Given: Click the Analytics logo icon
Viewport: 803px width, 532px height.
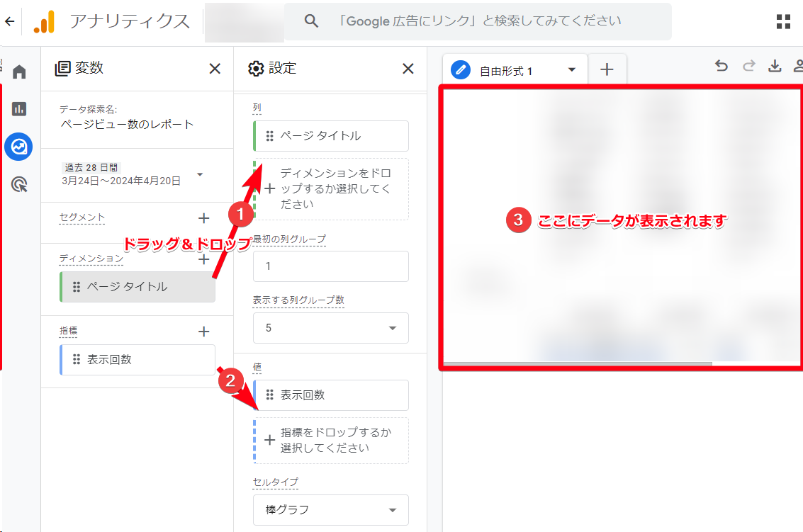Looking at the screenshot, I should (44, 21).
